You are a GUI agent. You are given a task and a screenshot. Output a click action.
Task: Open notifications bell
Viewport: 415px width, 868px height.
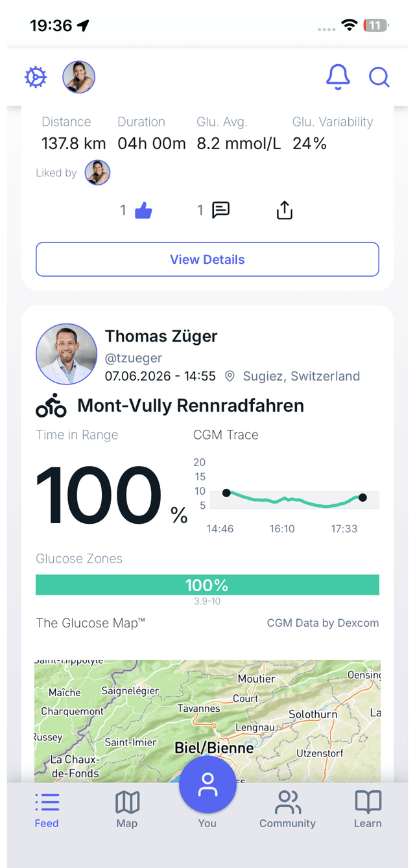click(x=338, y=77)
